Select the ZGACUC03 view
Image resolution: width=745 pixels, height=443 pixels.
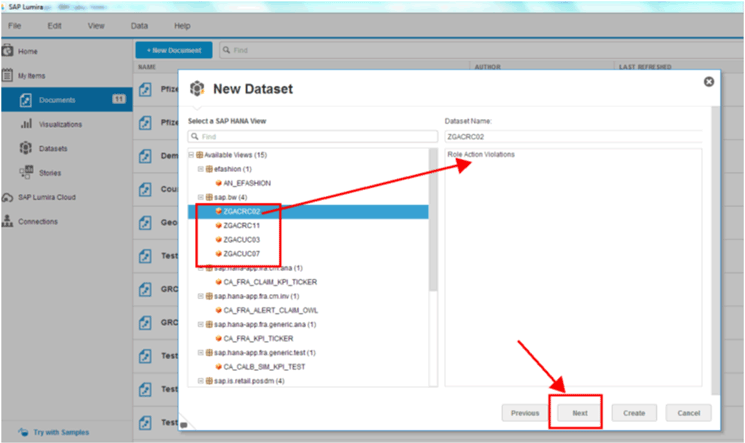241,240
